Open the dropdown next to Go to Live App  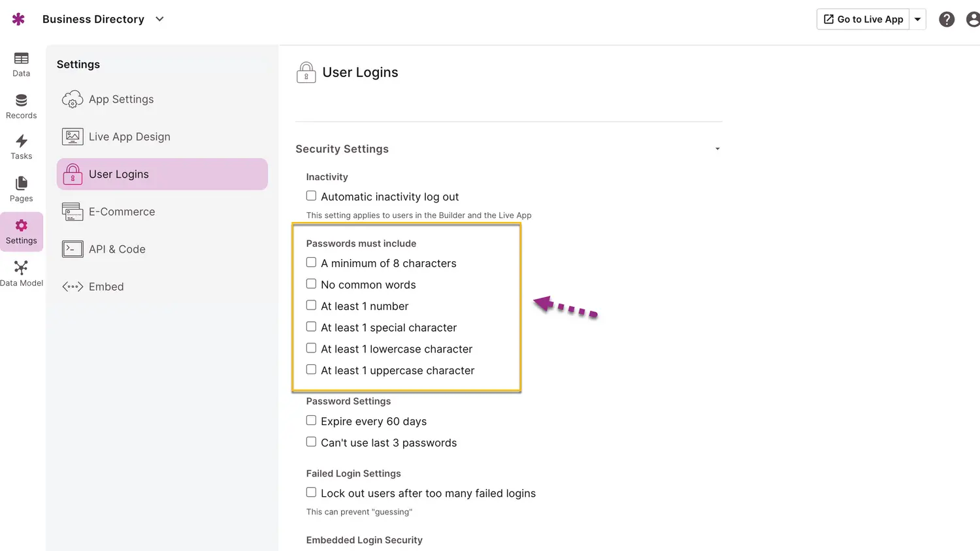click(918, 19)
